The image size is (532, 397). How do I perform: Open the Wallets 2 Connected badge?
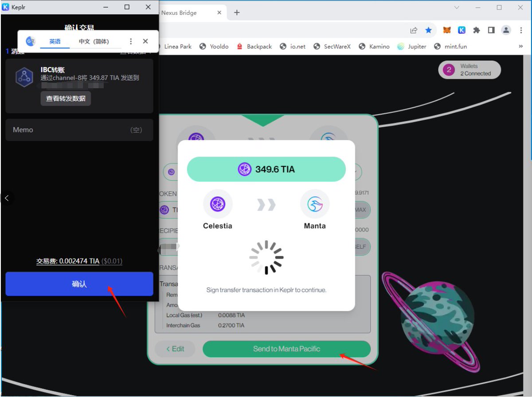(469, 70)
